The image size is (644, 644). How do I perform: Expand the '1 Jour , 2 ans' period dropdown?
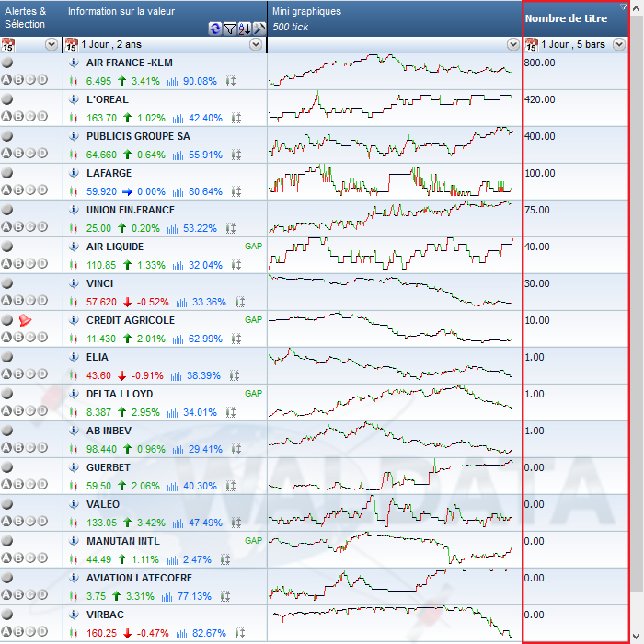256,44
